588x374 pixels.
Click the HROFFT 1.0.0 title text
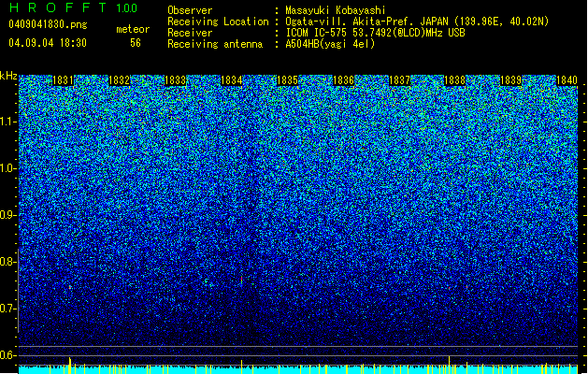73,7
